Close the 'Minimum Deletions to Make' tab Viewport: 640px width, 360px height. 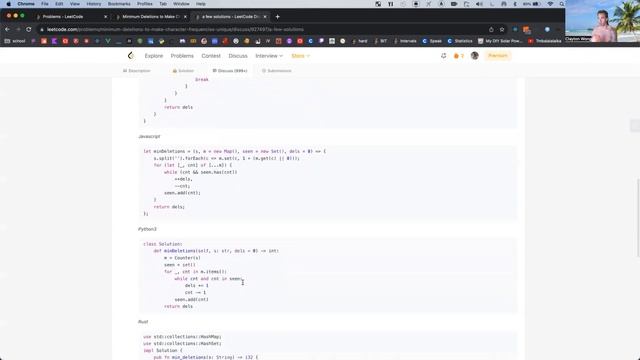pyautogui.click(x=185, y=17)
